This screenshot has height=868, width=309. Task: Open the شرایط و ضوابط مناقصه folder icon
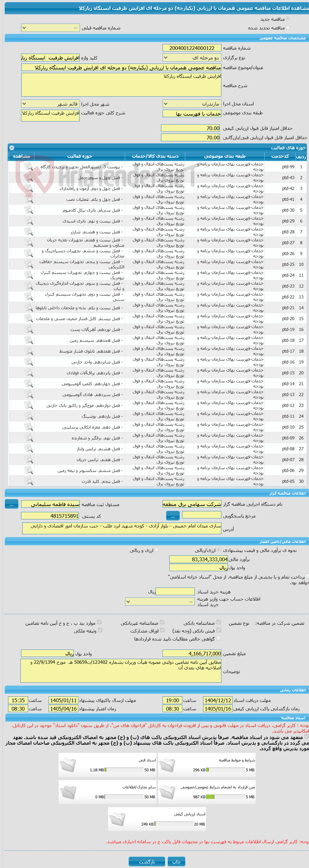coord(167,765)
